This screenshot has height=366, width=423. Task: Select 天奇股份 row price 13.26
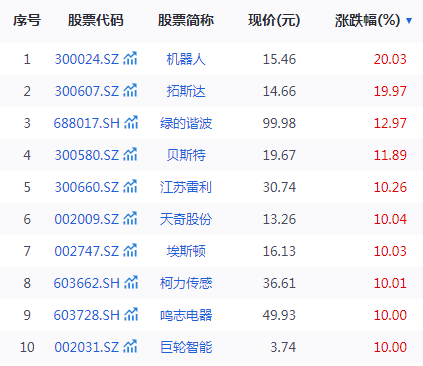pos(279,219)
